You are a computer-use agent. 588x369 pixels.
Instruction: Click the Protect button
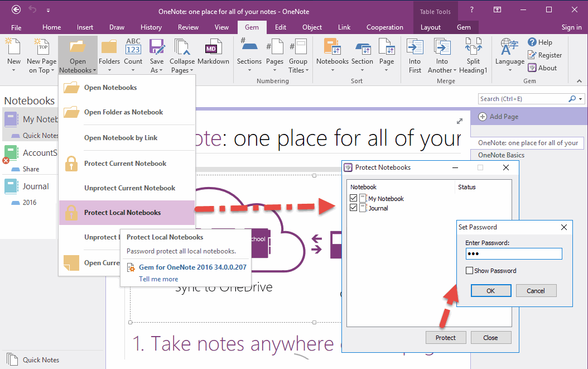[x=446, y=338]
